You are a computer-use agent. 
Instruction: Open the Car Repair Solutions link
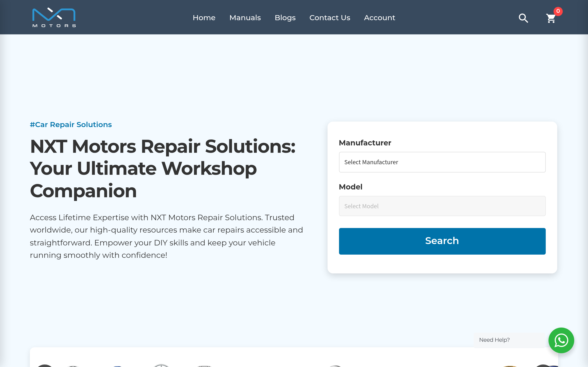pyautogui.click(x=71, y=125)
